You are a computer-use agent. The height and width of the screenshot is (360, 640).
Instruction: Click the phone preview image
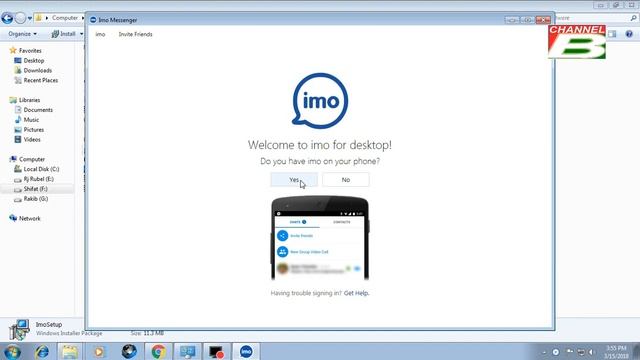[320, 238]
